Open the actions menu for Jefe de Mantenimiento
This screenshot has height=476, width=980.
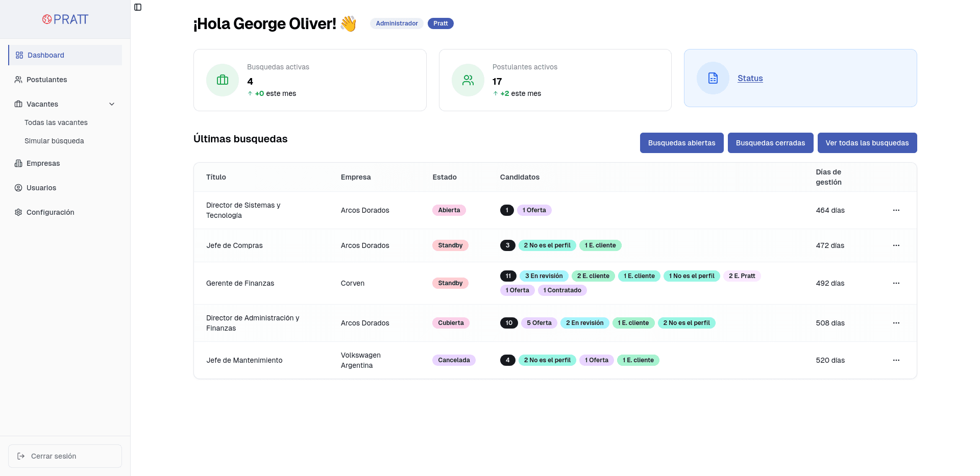point(897,360)
